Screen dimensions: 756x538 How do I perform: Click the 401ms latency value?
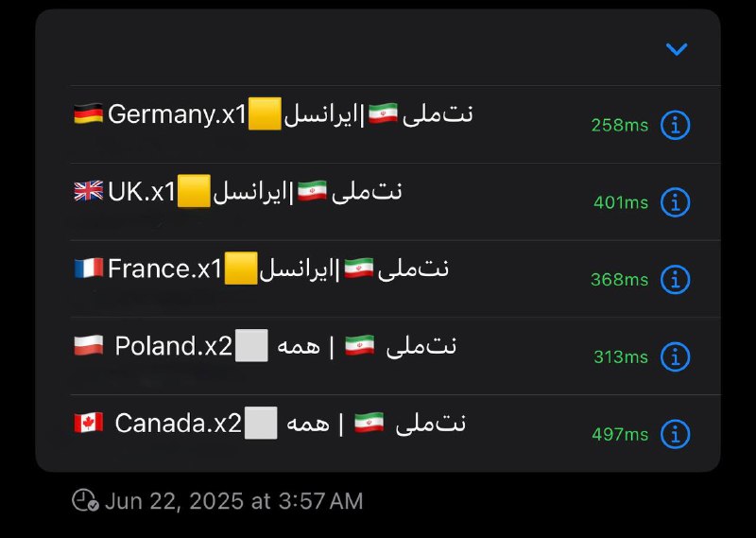[x=621, y=202]
